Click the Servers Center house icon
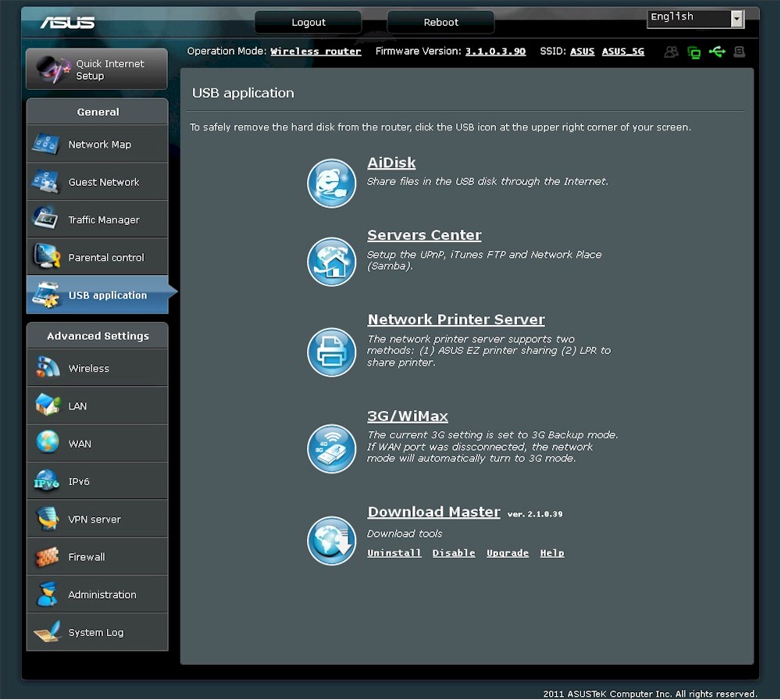 (x=331, y=262)
